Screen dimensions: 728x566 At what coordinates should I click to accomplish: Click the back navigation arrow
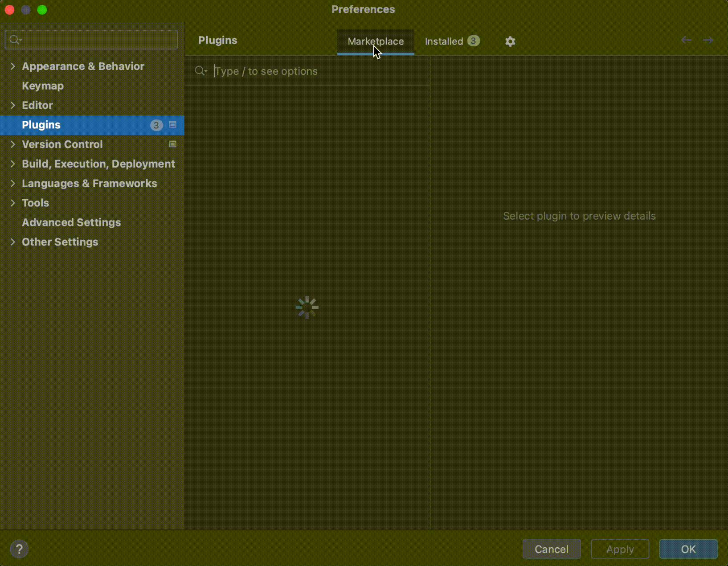click(x=686, y=40)
